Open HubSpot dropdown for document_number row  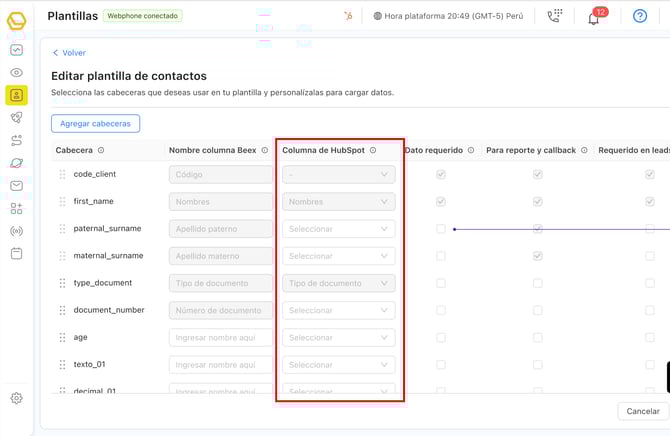click(339, 311)
